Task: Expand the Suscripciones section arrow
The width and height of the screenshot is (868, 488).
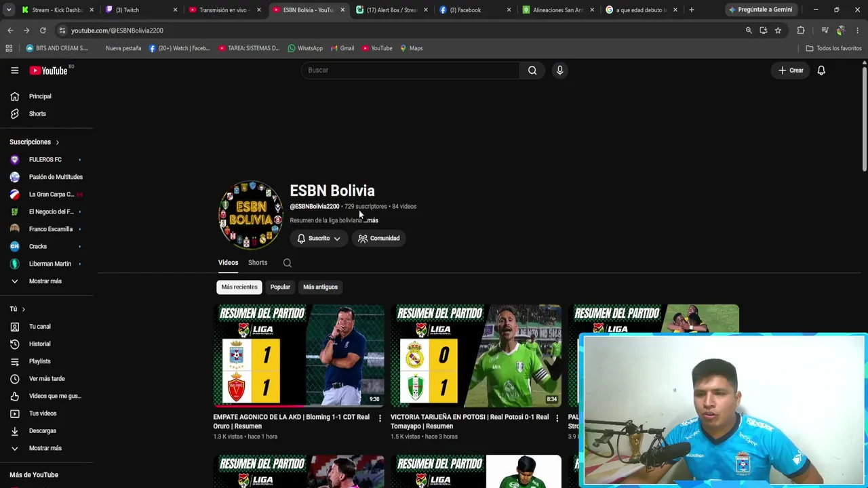Action: 58,142
